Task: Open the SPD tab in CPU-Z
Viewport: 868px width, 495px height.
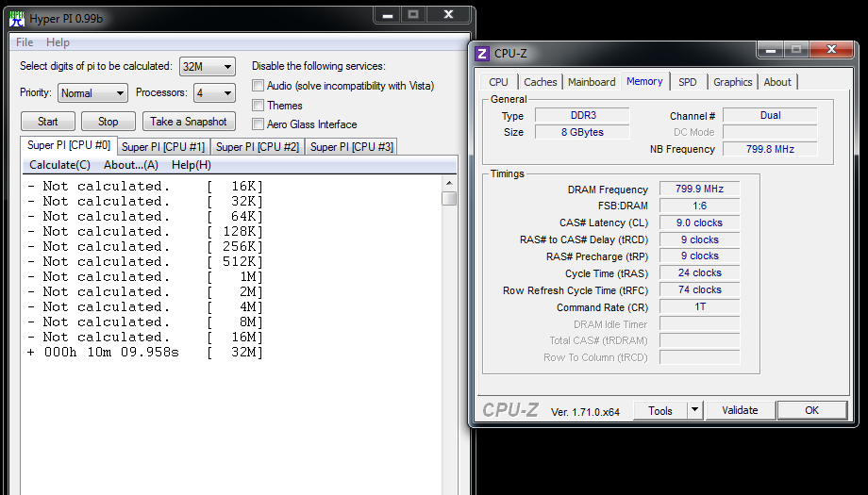Action: click(687, 82)
